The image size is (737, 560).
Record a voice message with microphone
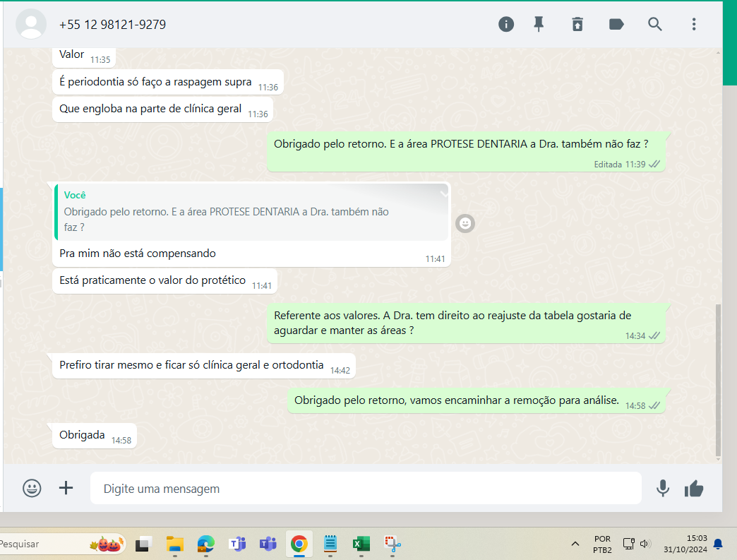663,489
